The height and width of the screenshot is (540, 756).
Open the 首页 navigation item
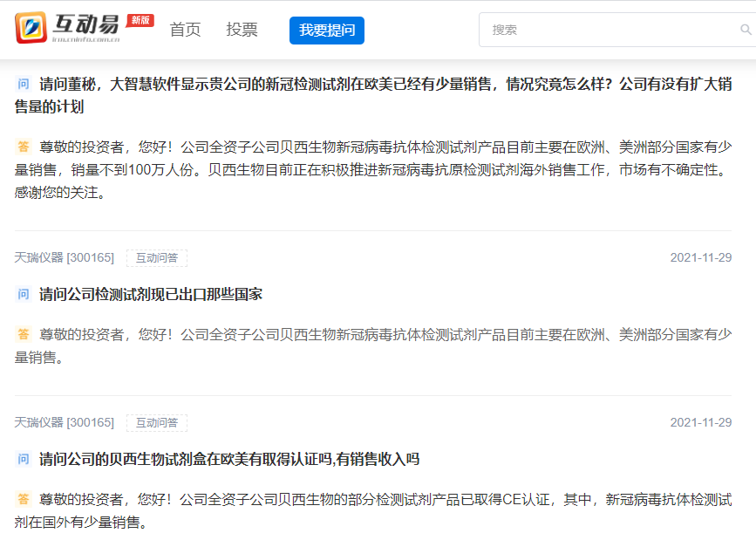(x=185, y=30)
